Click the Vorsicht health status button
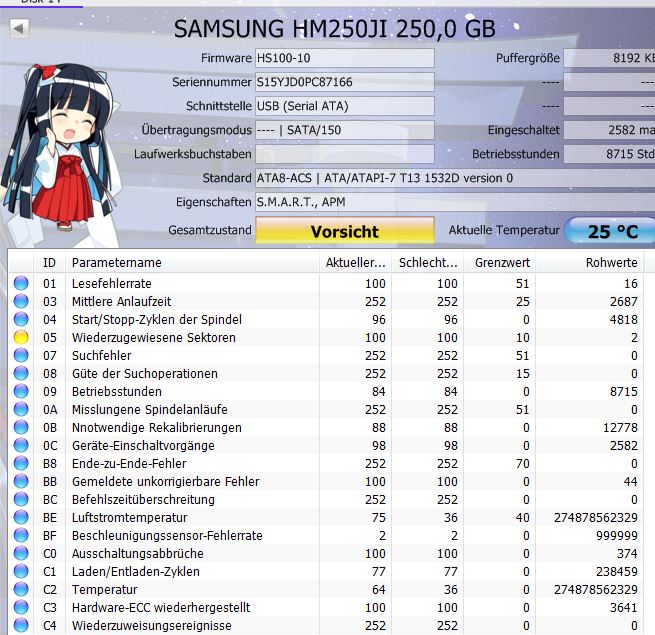 345,230
